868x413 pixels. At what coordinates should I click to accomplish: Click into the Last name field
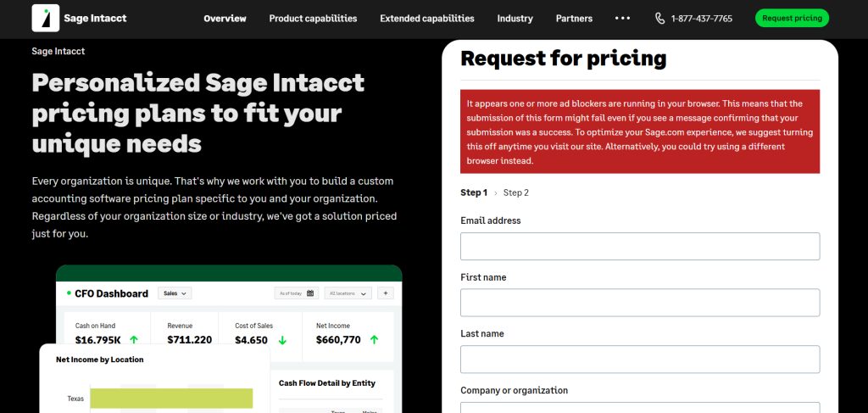[x=640, y=359]
